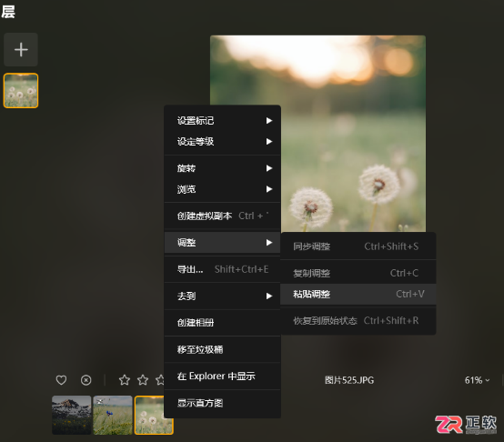Choose 创建相册 menu entry

(222, 323)
